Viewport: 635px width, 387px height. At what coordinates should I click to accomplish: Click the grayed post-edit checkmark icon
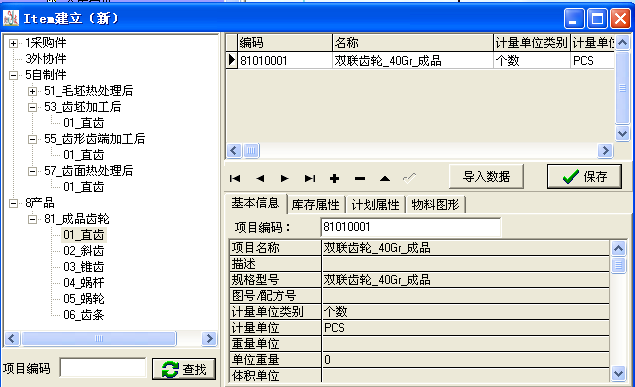tap(409, 178)
